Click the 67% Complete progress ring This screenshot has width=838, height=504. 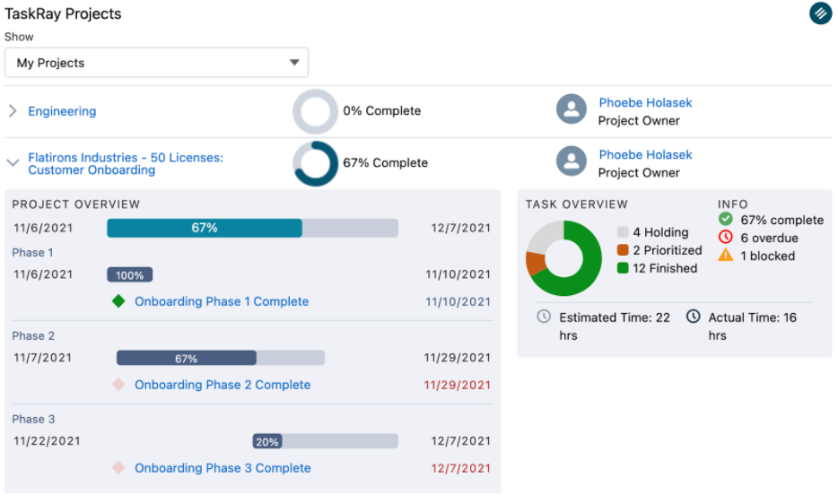point(315,163)
